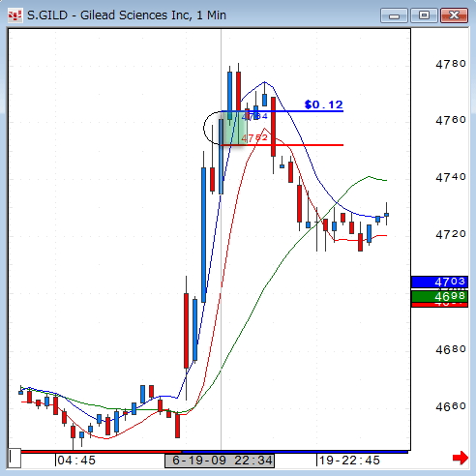Click the blue 4703 price marker
The image size is (476, 476).
pyautogui.click(x=440, y=282)
